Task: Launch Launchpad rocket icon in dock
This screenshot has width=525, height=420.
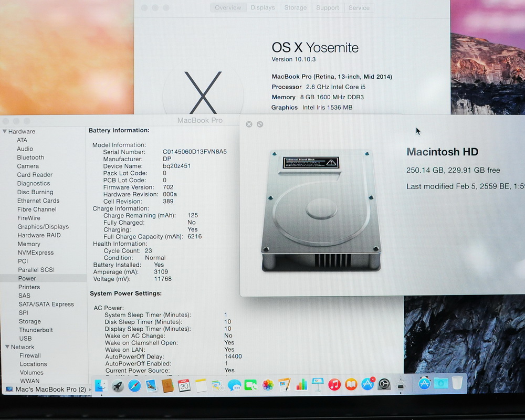Action: (x=118, y=385)
